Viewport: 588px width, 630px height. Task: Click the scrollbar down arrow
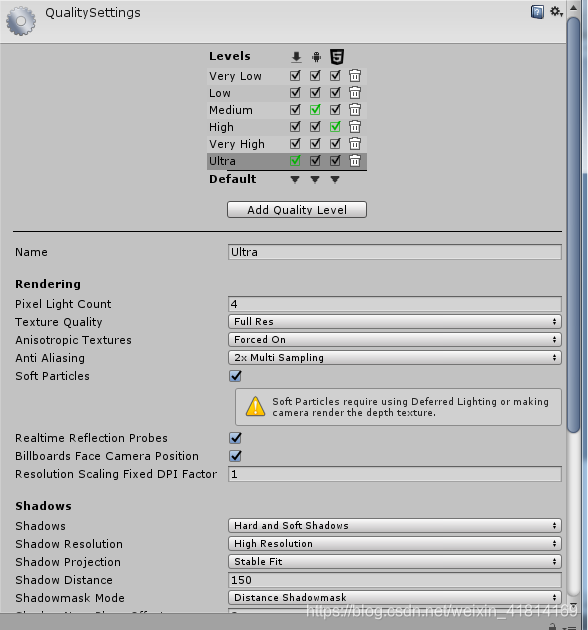[574, 605]
